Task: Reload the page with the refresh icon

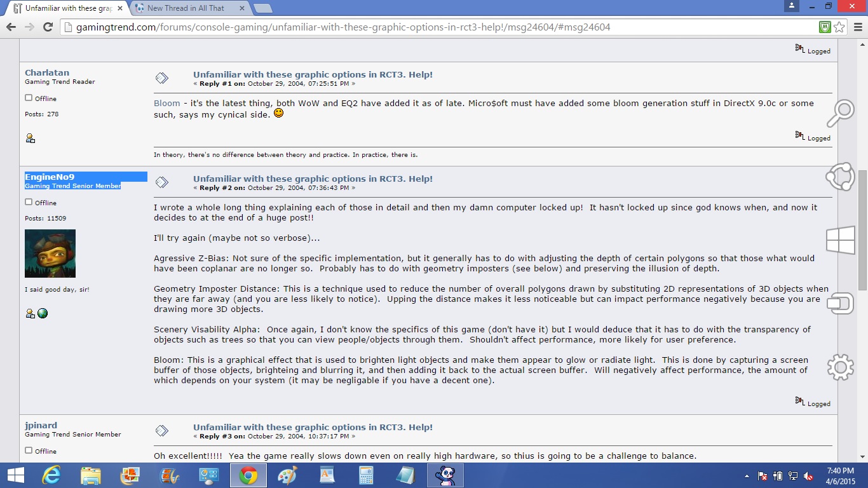Action: [x=48, y=27]
